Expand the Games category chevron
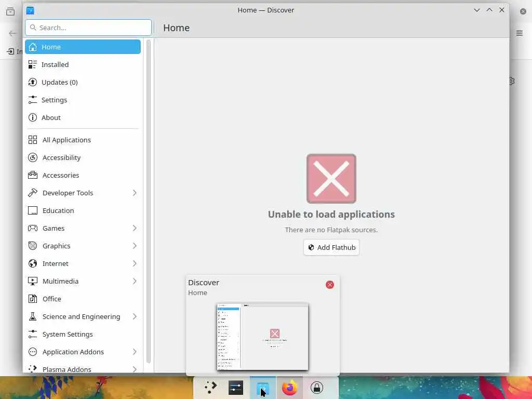 [x=135, y=228]
